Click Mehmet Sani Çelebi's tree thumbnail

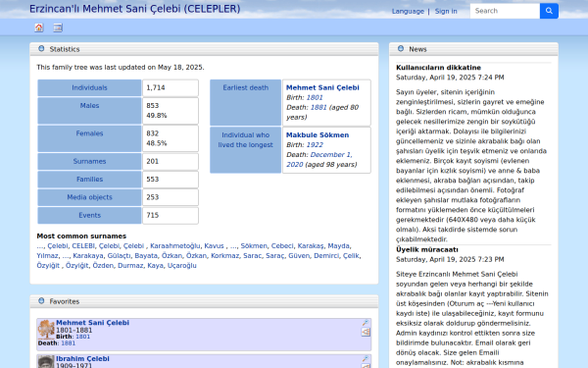[x=46, y=330]
